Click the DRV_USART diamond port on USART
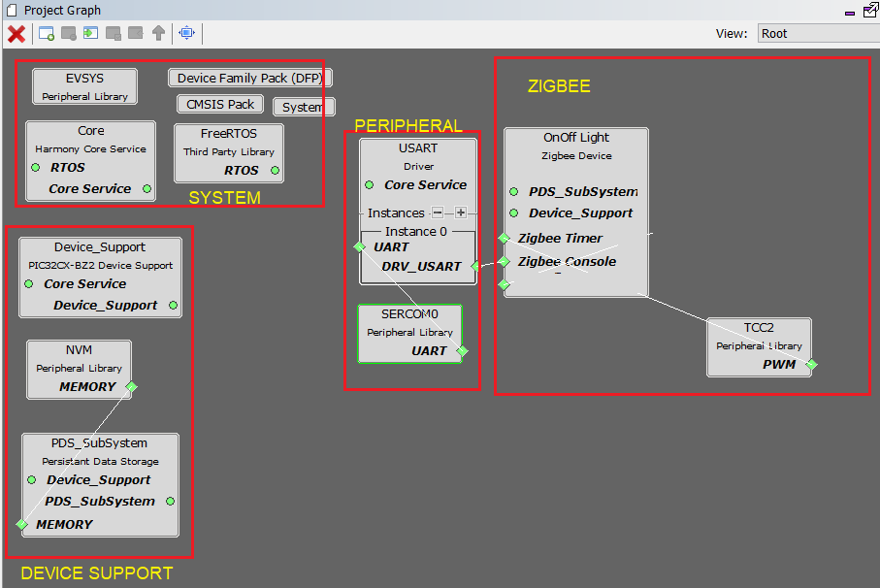 [x=474, y=266]
